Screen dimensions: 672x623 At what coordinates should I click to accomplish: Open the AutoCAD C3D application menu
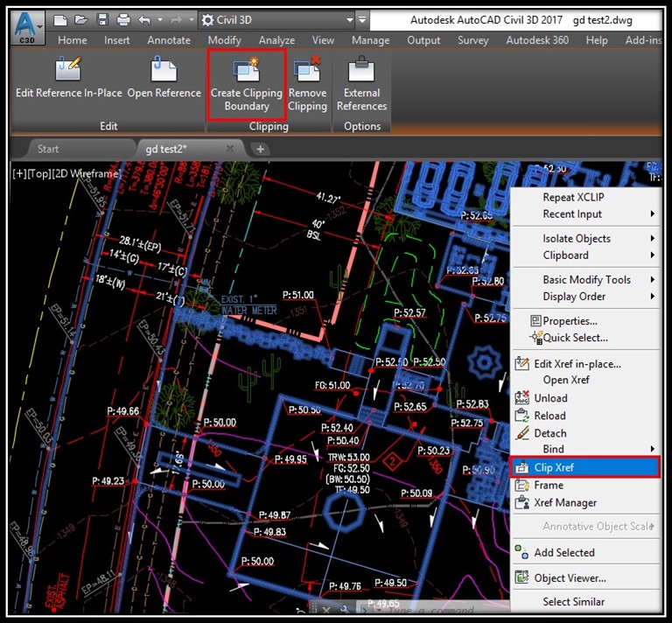coord(27,27)
